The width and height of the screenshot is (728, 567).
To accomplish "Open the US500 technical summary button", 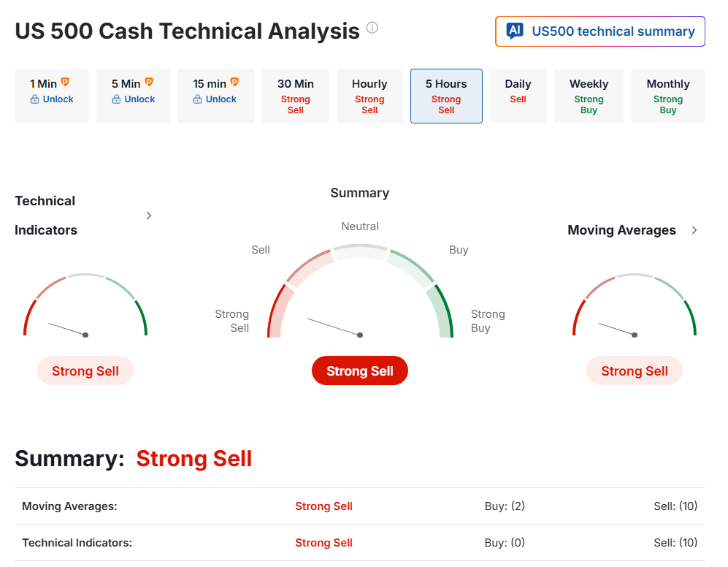I will [600, 31].
